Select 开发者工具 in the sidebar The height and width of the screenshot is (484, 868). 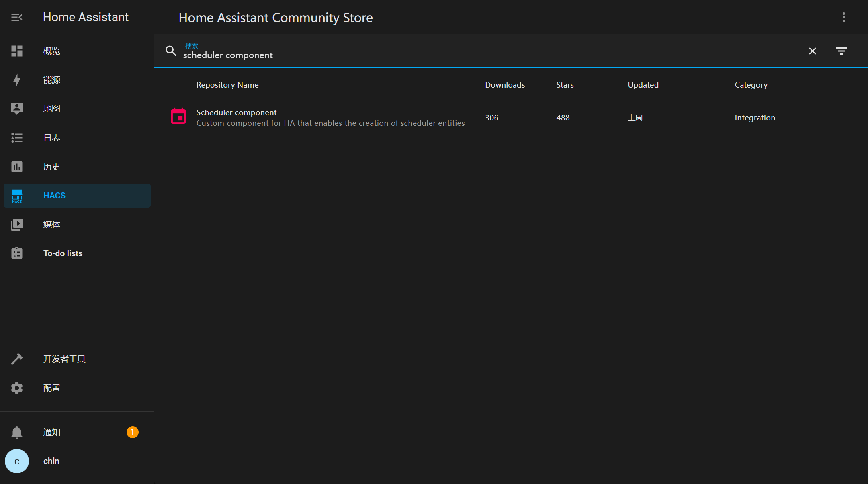[64, 359]
